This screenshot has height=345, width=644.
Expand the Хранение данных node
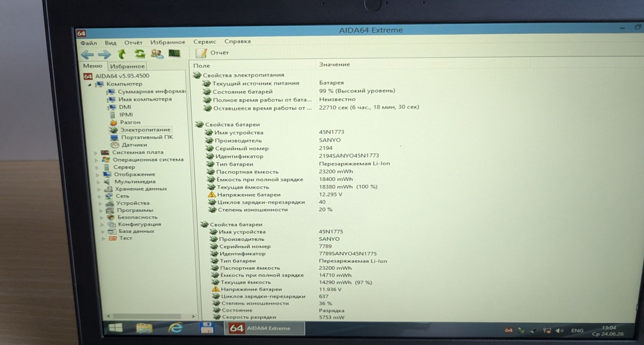coord(99,189)
